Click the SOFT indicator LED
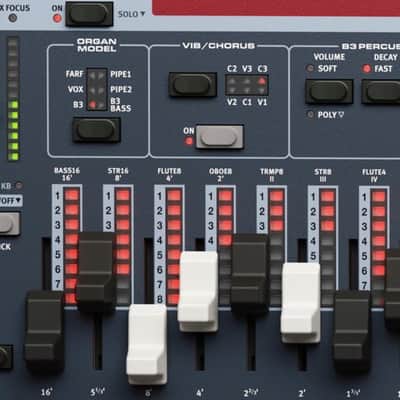Viewport: 400px width, 400px height. tap(310, 68)
